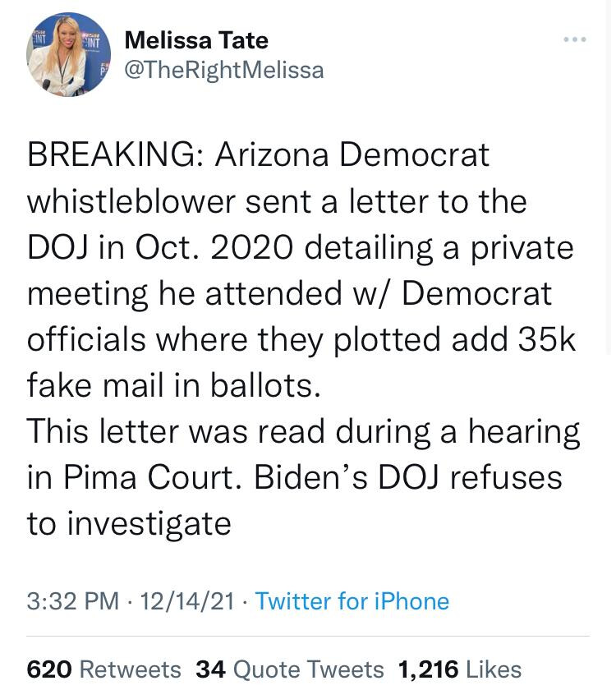
Task: Click the @TheRightMelissa handle
Action: pos(223,71)
